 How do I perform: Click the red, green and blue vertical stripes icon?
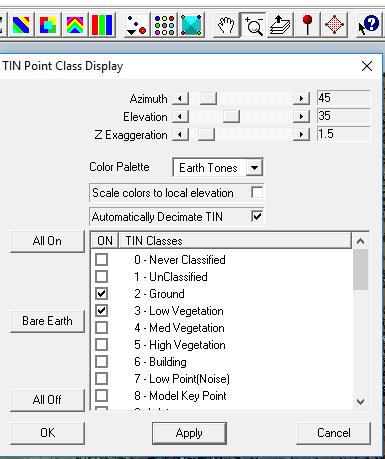pos(102,25)
